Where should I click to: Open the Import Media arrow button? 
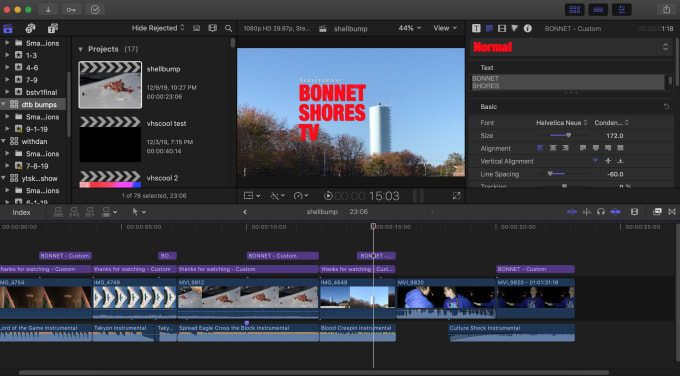tap(48, 10)
